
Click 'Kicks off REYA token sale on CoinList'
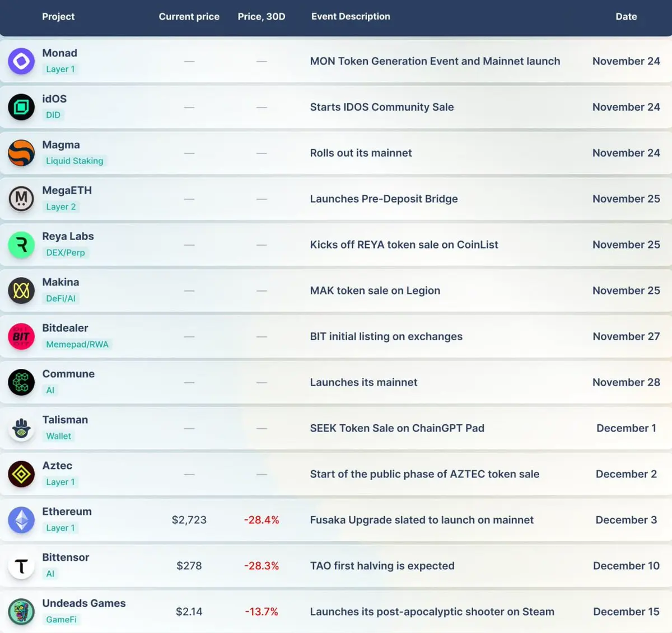(404, 245)
